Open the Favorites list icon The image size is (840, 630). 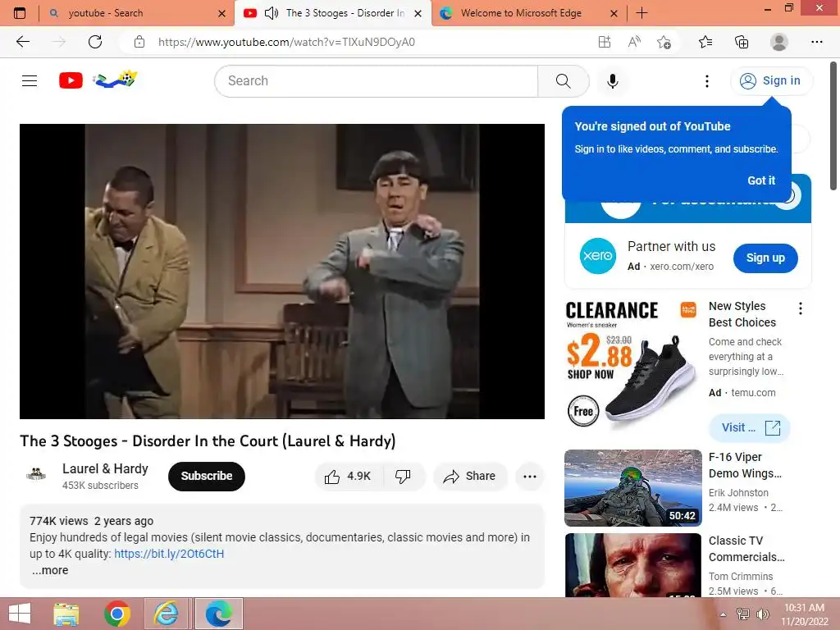click(705, 42)
